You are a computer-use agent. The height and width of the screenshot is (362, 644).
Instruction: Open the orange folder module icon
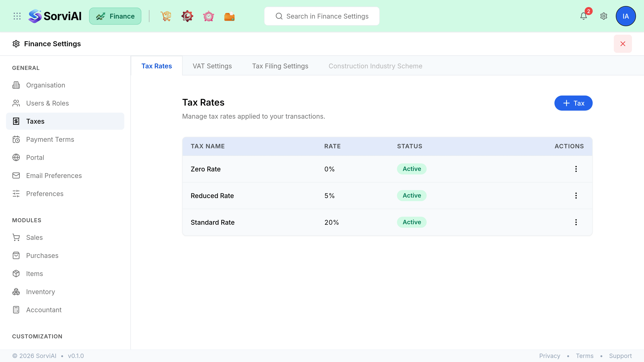click(229, 16)
